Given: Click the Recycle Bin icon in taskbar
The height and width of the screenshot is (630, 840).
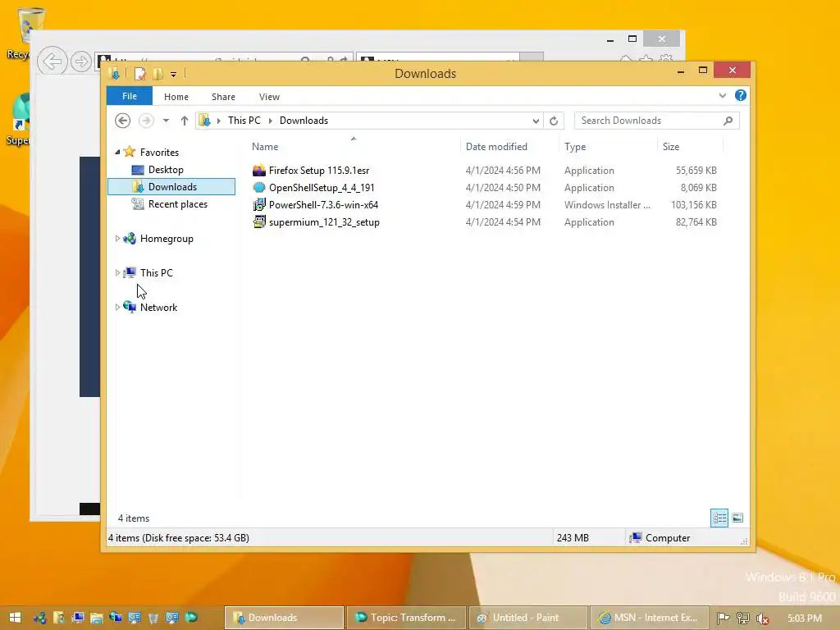Looking at the screenshot, I should [x=153, y=619].
